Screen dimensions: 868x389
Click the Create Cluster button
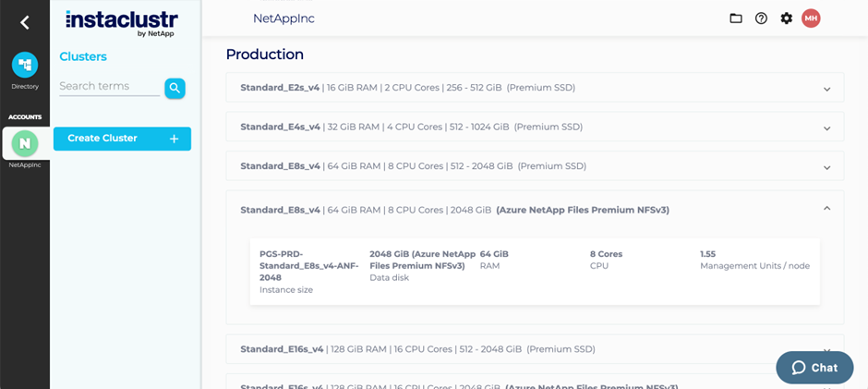[x=122, y=139]
